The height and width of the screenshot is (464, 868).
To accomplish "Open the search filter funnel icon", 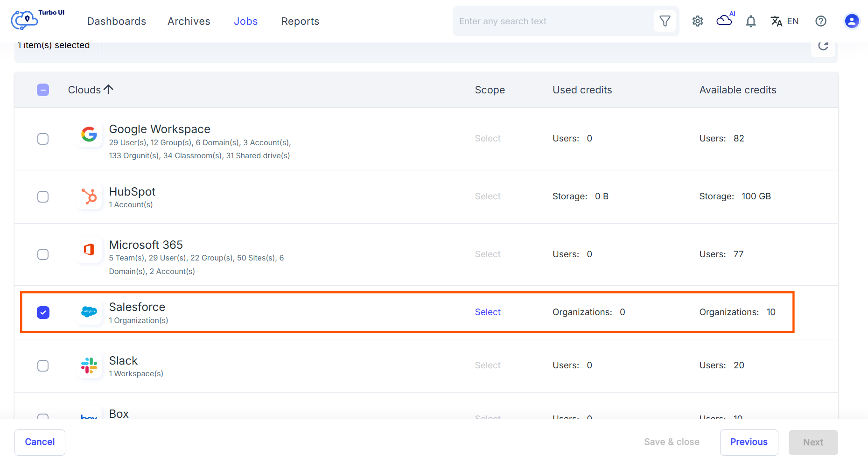I will coord(665,21).
